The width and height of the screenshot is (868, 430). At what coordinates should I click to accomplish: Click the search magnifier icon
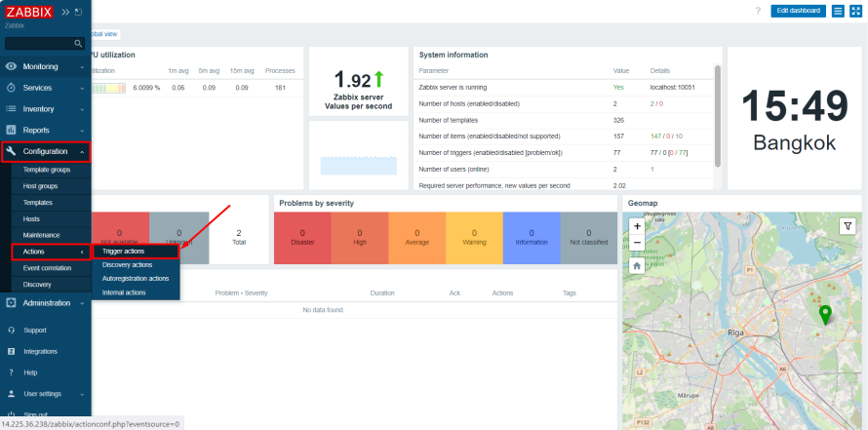pyautogui.click(x=78, y=43)
